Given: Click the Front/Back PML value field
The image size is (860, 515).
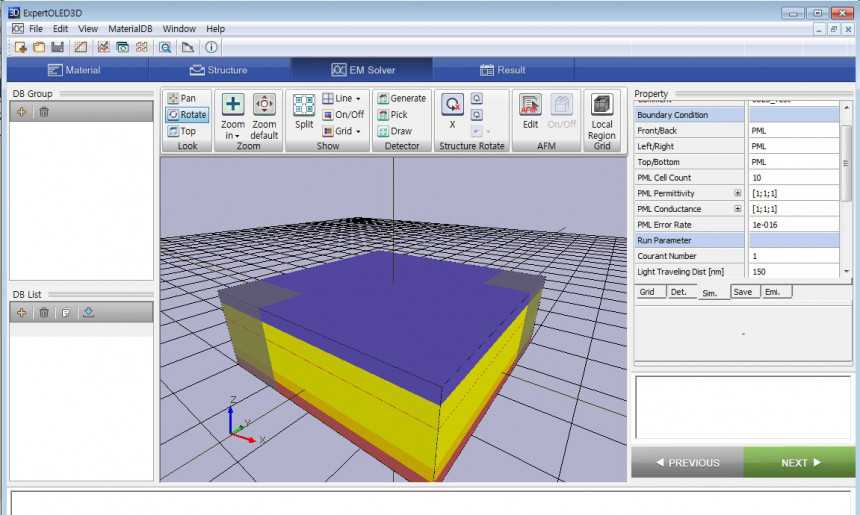Looking at the screenshot, I should click(x=794, y=131).
